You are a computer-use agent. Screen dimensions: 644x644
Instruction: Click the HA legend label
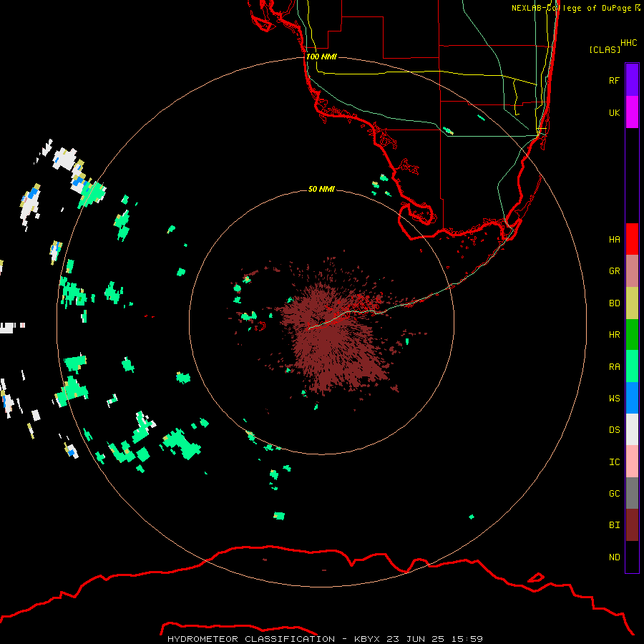(615, 240)
